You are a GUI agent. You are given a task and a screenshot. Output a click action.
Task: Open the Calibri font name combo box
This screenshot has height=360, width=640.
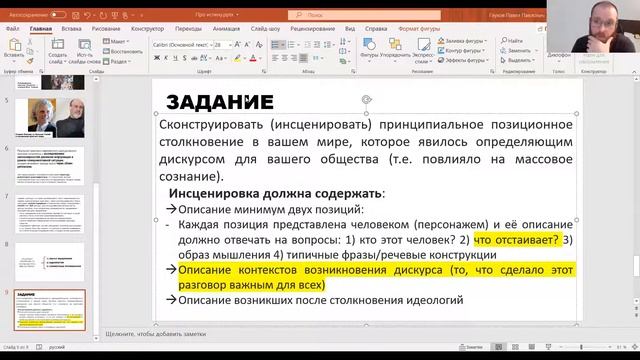(x=182, y=45)
